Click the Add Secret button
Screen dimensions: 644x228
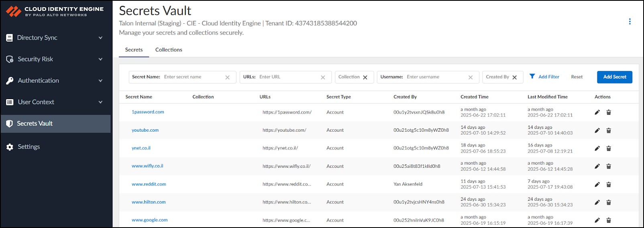(614, 77)
